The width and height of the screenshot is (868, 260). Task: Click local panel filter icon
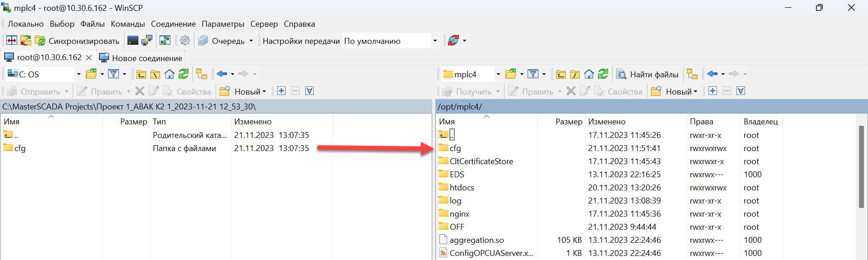(113, 74)
